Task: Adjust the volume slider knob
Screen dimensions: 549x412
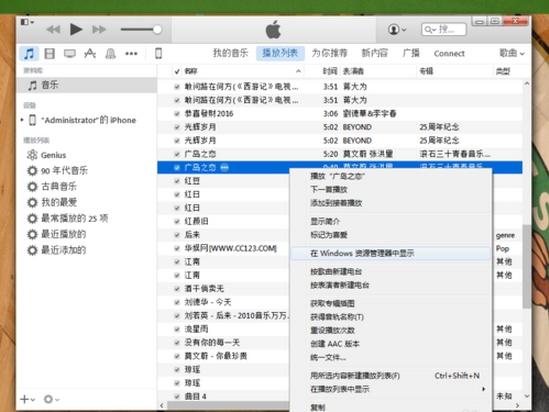Action: point(157,29)
